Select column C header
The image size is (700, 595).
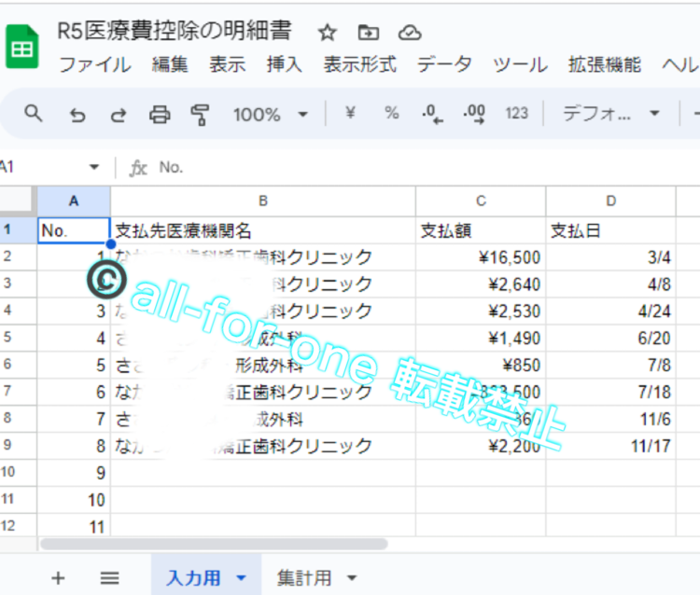pos(481,201)
